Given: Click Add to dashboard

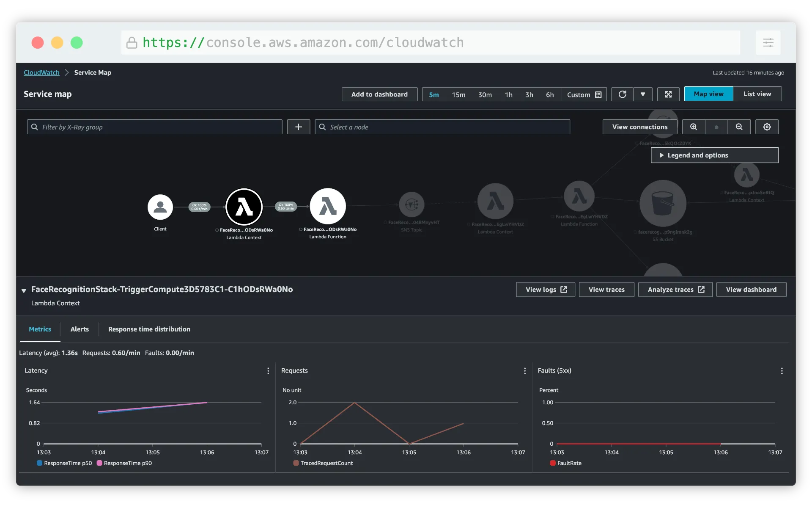Looking at the screenshot, I should (379, 94).
